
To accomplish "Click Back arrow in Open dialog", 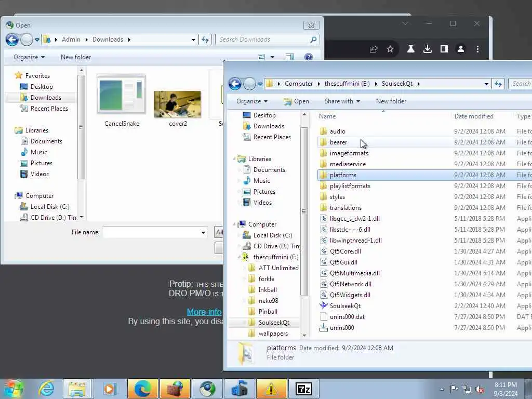I will [x=12, y=39].
